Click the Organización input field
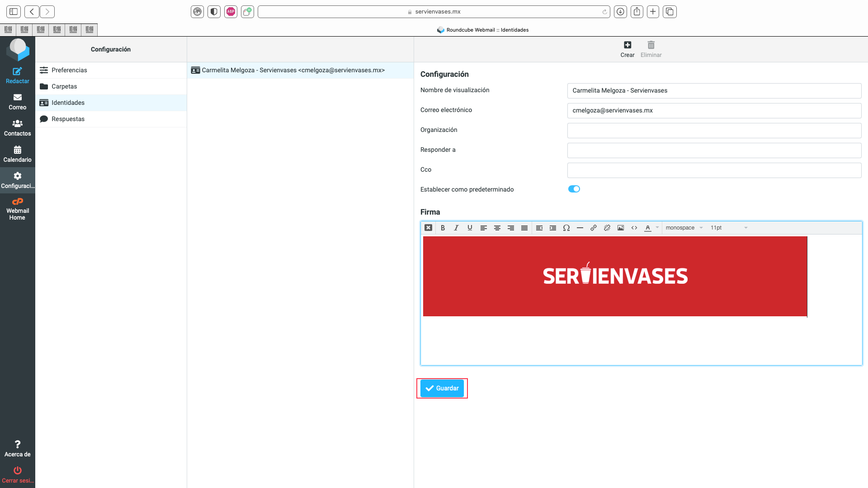This screenshot has width=868, height=488. pos(714,130)
